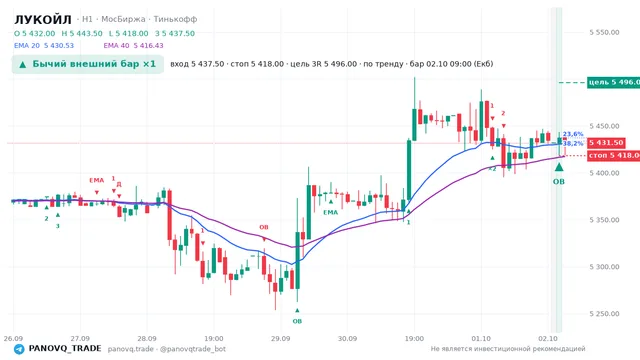Click the red 5 431.50 current price tag
Image resolution: width=640 pixels, height=360 pixels.
tap(607, 143)
